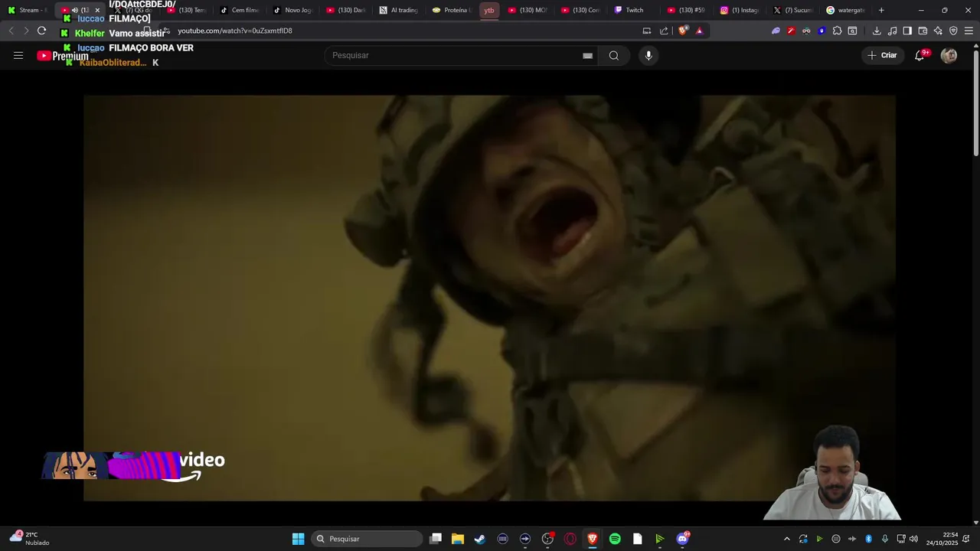Open File Explorer from the taskbar
The height and width of the screenshot is (551, 980).
(x=458, y=539)
